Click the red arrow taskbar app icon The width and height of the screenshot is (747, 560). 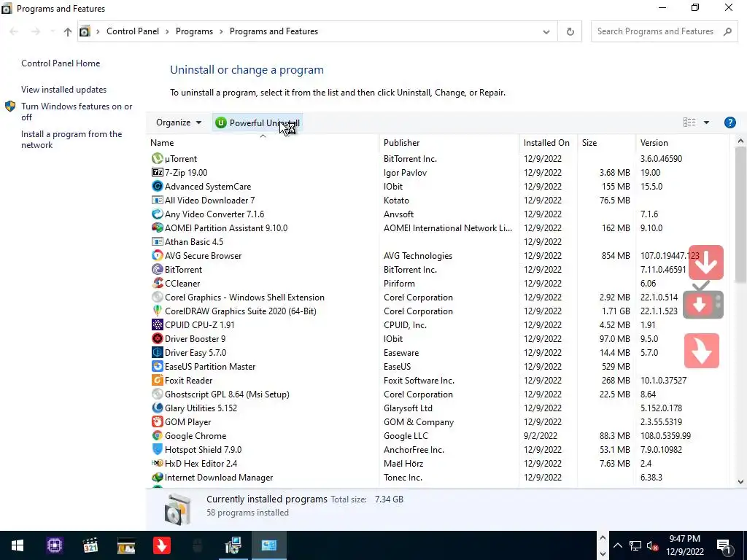pos(161,545)
